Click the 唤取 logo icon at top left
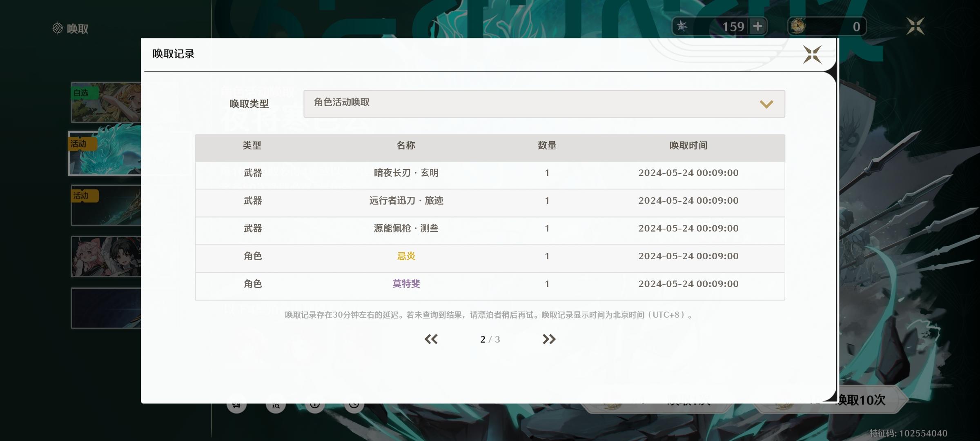This screenshot has height=441, width=980. (x=58, y=29)
